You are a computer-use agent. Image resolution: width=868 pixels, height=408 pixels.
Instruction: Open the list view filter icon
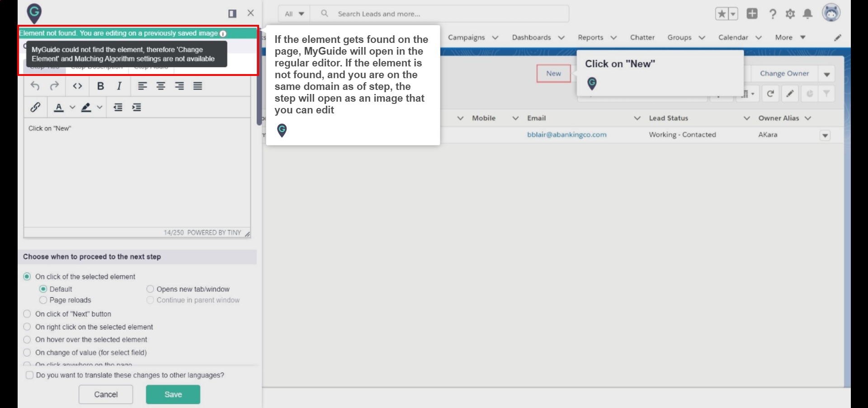click(826, 94)
